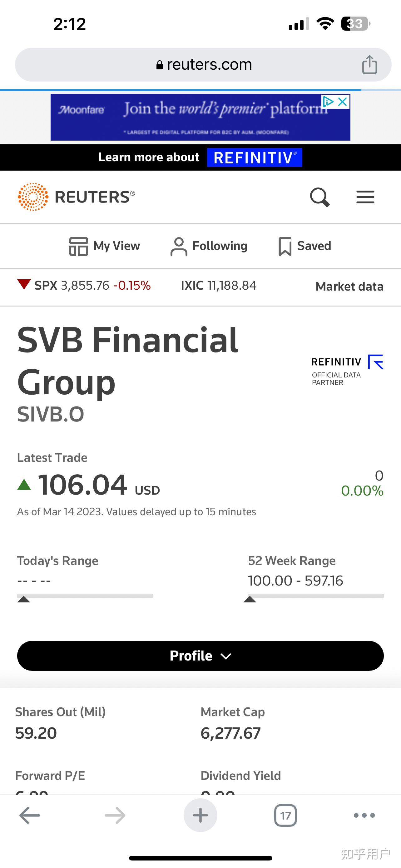Open the browser three-dots more menu

pos(364,816)
